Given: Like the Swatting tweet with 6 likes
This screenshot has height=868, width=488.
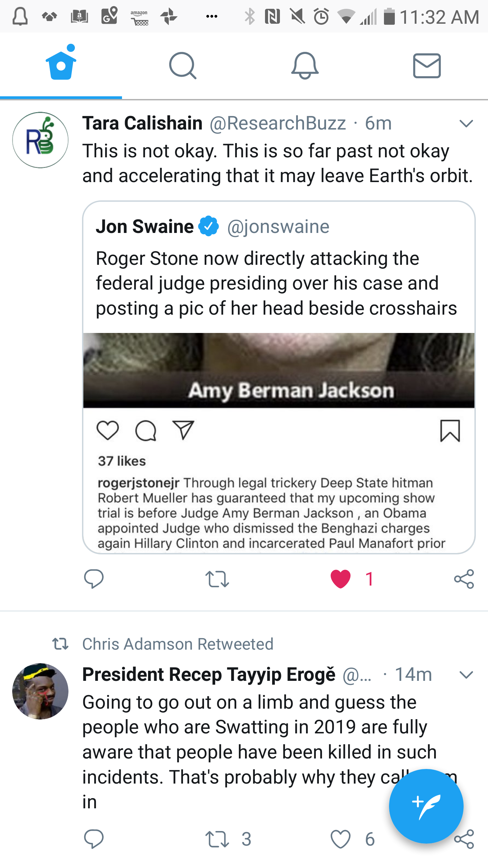Looking at the screenshot, I should click(341, 839).
